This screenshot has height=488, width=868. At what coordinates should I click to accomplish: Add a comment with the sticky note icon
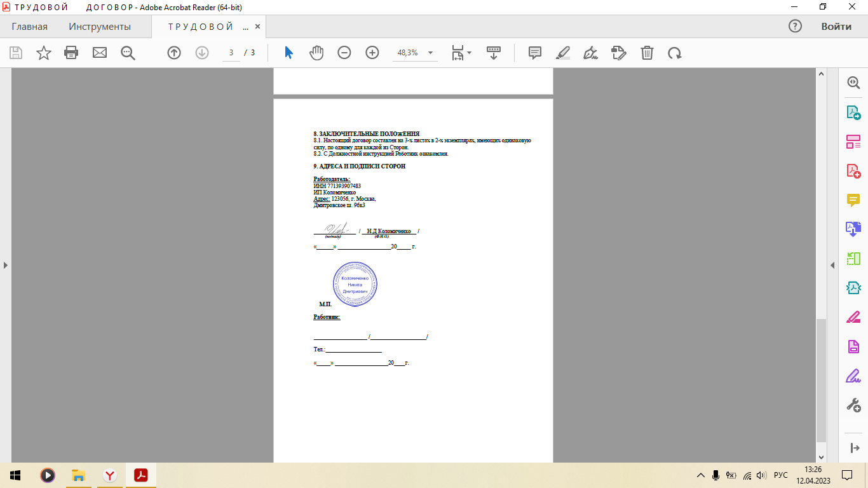click(x=535, y=53)
